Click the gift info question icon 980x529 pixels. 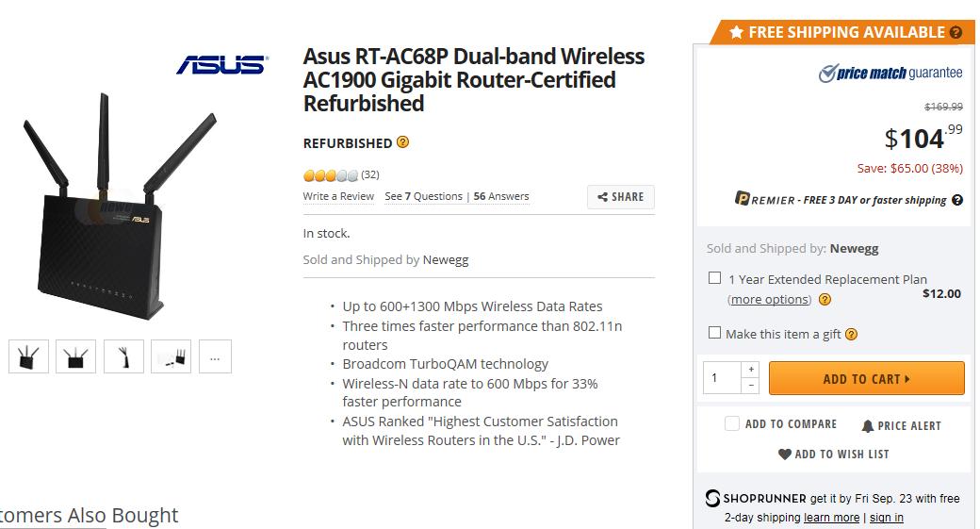(x=852, y=334)
